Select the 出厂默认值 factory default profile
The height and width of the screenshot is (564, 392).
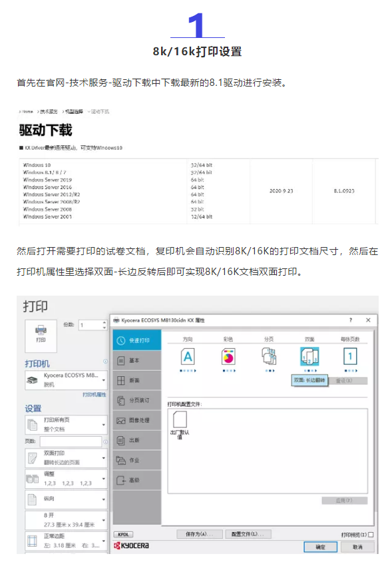pos(180,425)
